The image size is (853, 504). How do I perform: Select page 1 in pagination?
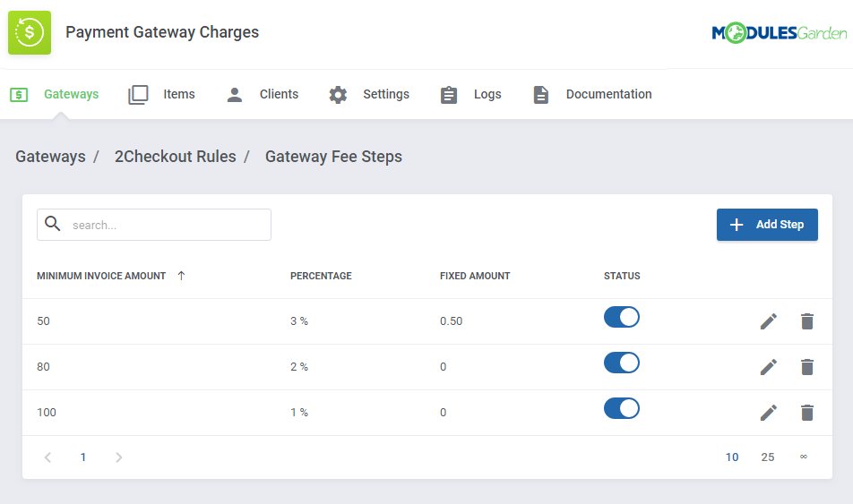coord(83,457)
